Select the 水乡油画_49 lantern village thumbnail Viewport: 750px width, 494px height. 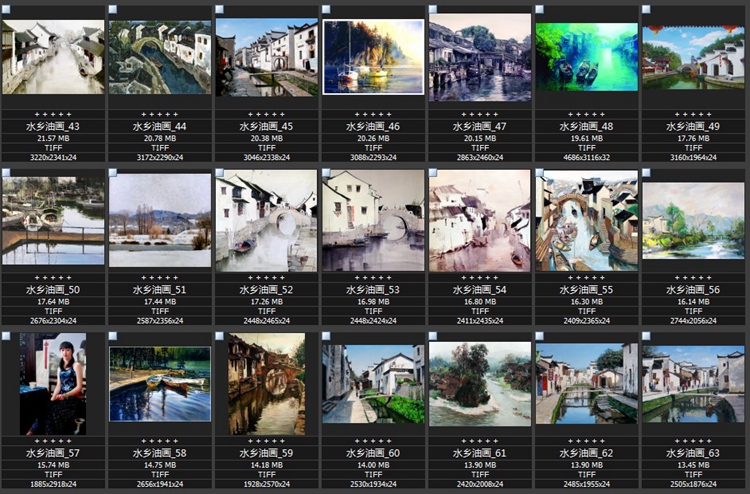click(693, 57)
